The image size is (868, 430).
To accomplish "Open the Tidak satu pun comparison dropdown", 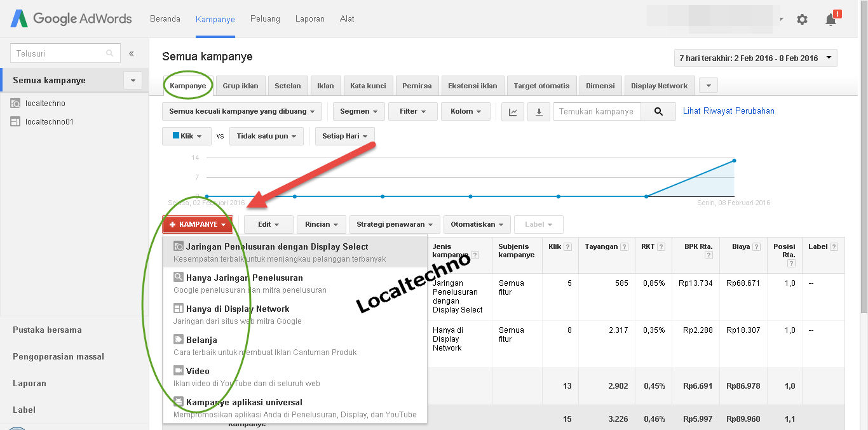I will (266, 136).
